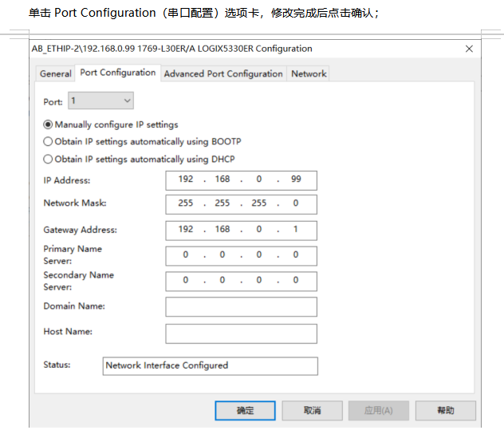Click the Status field Network Interface Configured

211,366
